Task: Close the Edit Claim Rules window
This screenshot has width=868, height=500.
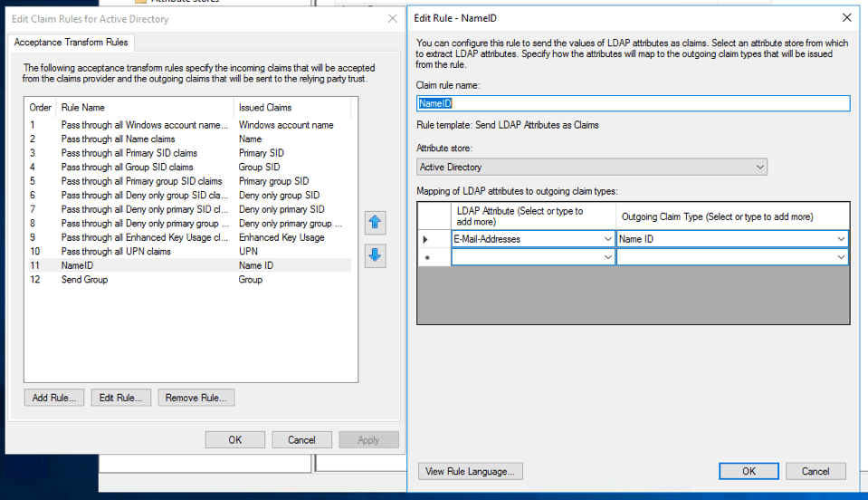Action: point(392,18)
